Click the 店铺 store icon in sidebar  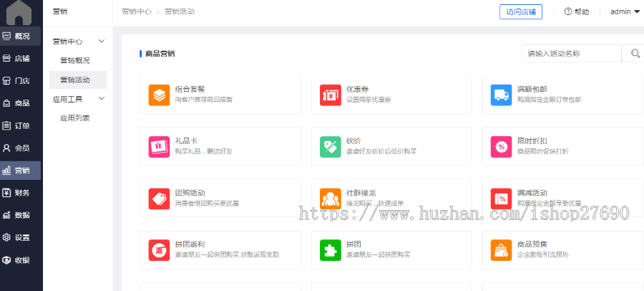(6, 59)
